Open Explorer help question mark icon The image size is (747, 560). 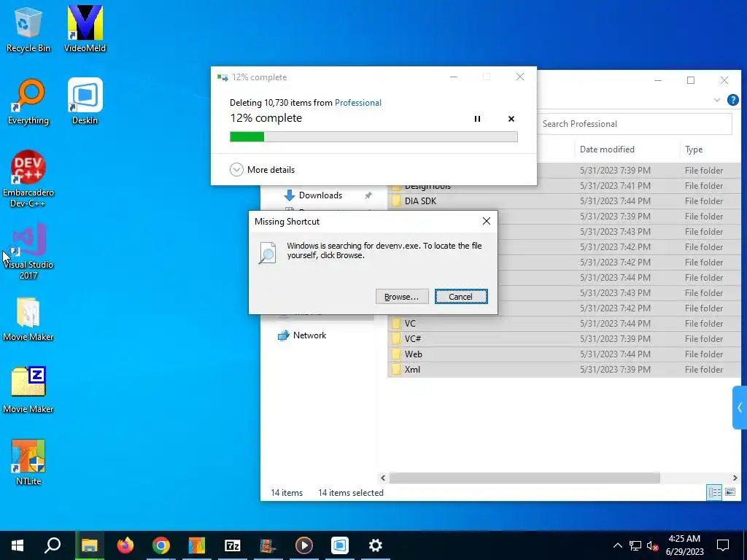click(732, 100)
